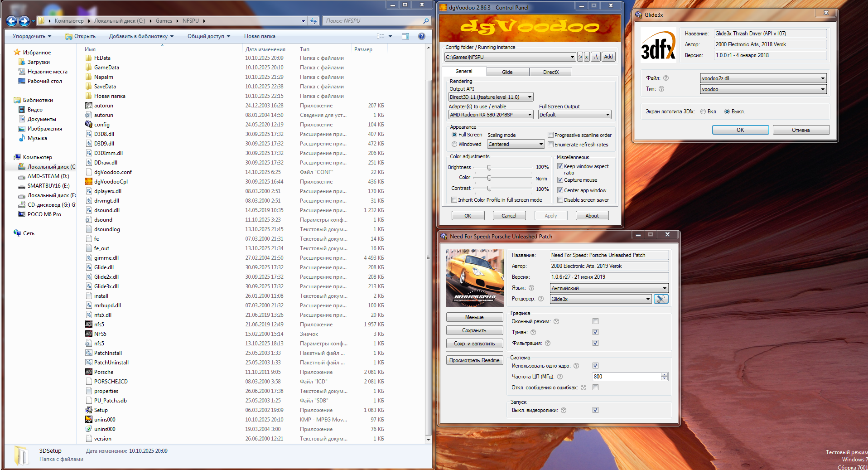The height and width of the screenshot is (470, 868).
Task: Select the Porsche application icon
Action: (x=89, y=372)
